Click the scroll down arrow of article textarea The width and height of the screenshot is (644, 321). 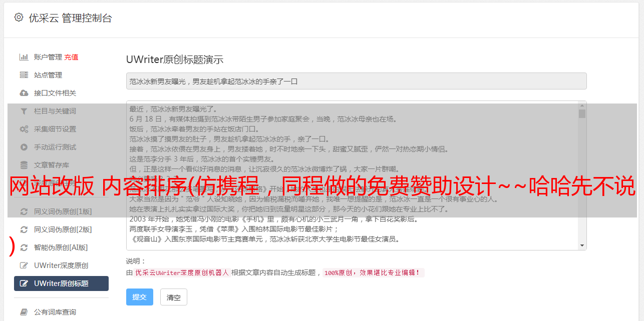click(x=582, y=245)
